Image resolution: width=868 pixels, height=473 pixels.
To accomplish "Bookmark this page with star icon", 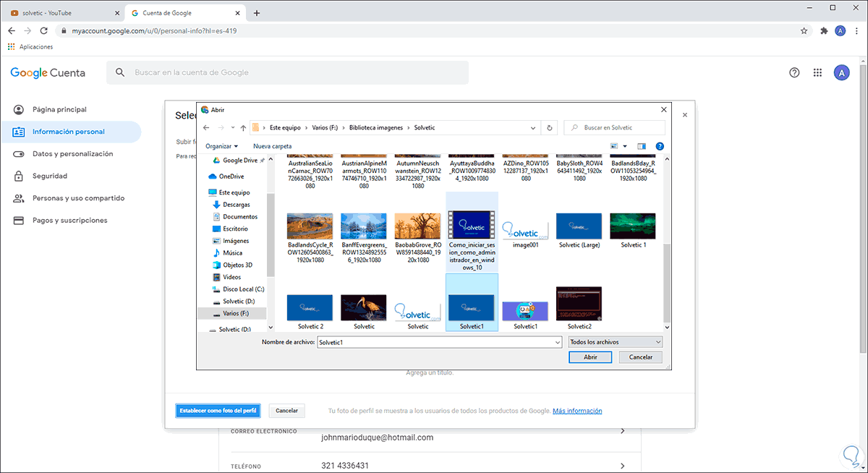I will (804, 31).
